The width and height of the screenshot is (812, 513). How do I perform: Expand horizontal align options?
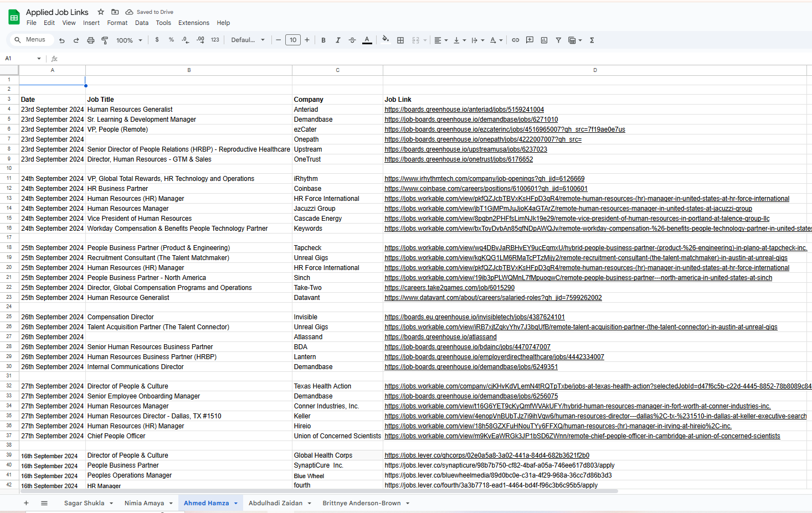tap(446, 40)
